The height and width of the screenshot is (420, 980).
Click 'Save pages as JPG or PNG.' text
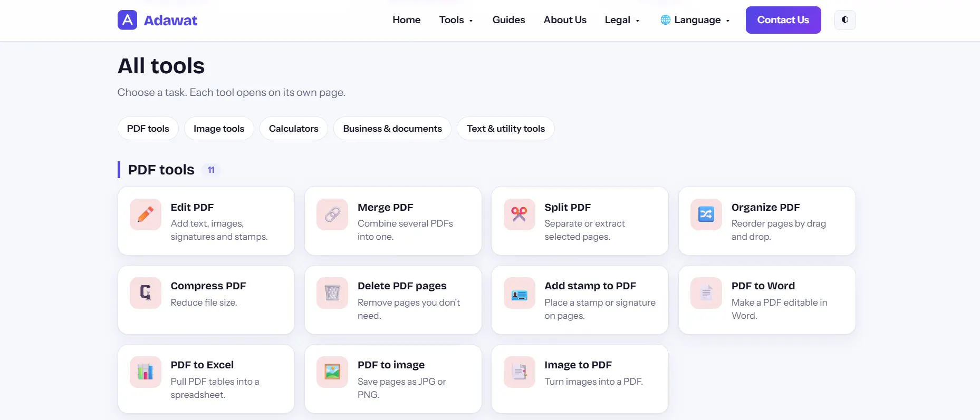[401, 388]
